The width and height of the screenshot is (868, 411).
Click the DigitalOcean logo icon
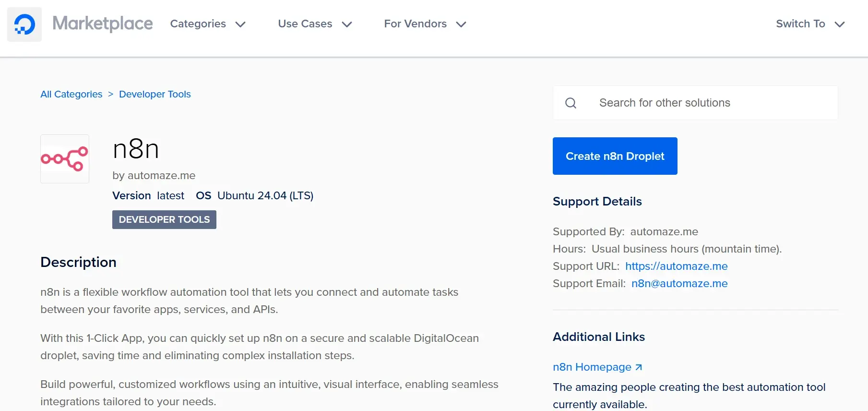coord(24,24)
